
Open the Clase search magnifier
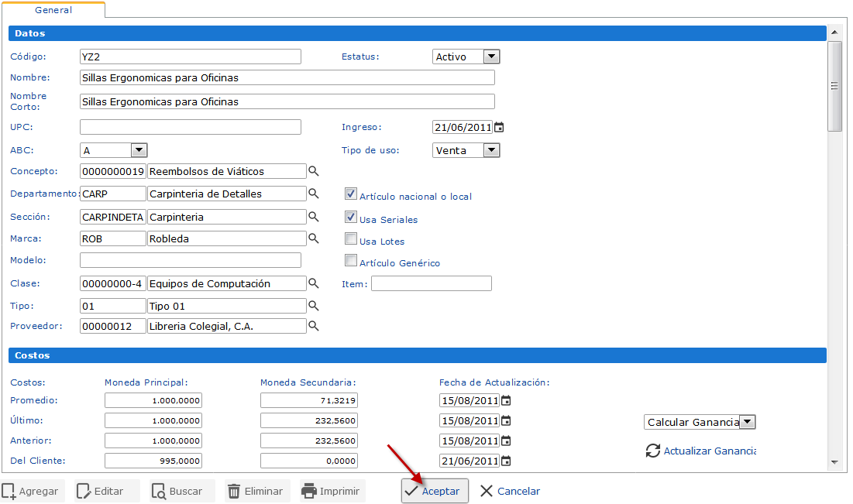tap(313, 283)
